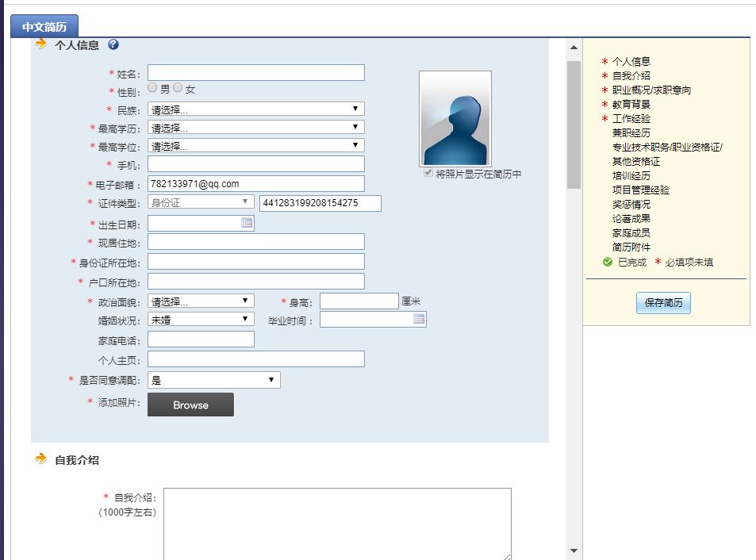Click the 毕业时间 input field

[x=373, y=319]
